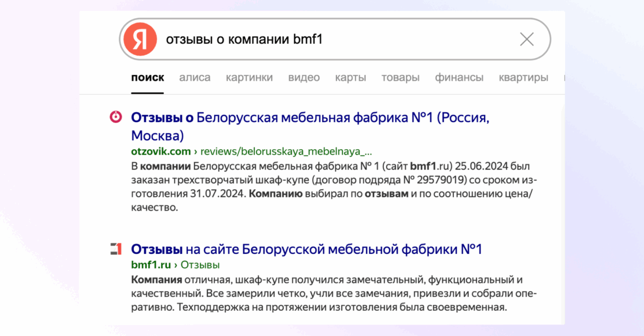Switch to the 'товары' tab
This screenshot has height=336, width=644.
pos(400,77)
